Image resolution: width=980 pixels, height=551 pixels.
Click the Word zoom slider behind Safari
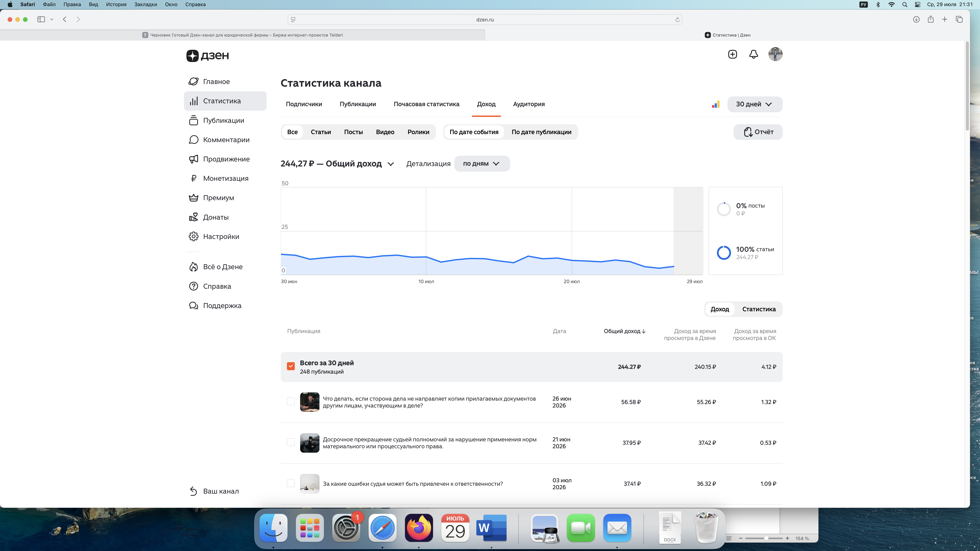(x=764, y=538)
